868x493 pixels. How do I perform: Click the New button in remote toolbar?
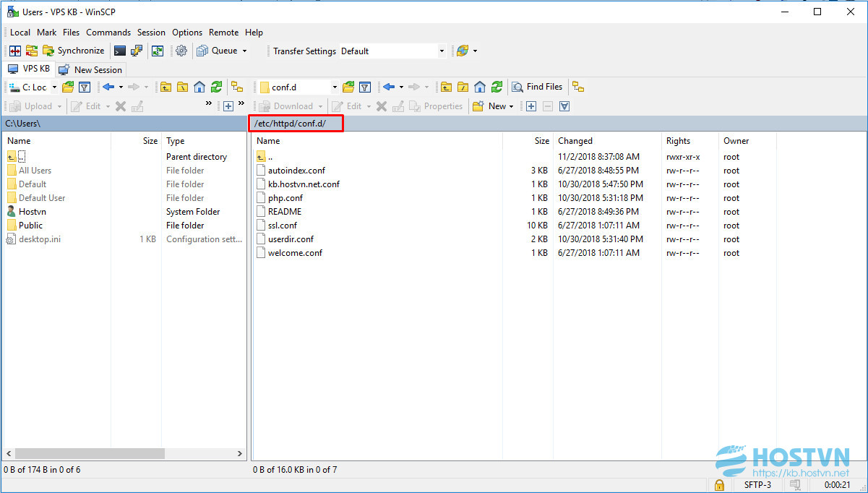coord(492,106)
